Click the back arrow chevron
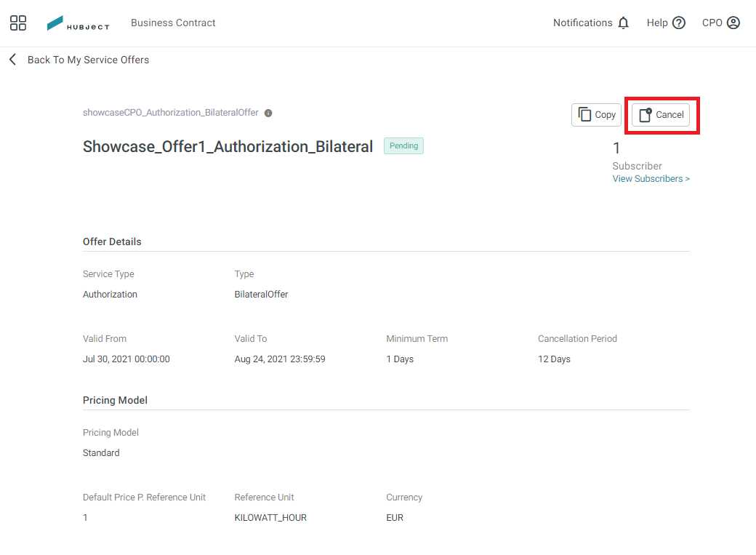The height and width of the screenshot is (555, 756). (13, 60)
